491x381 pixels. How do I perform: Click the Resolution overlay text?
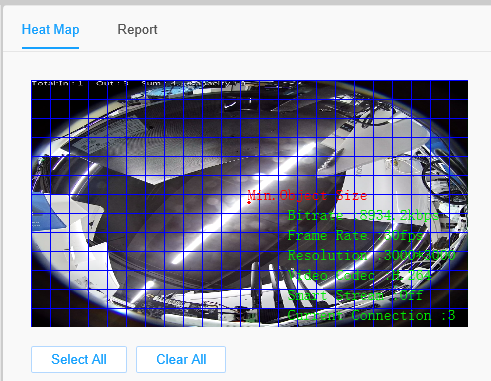pos(371,256)
